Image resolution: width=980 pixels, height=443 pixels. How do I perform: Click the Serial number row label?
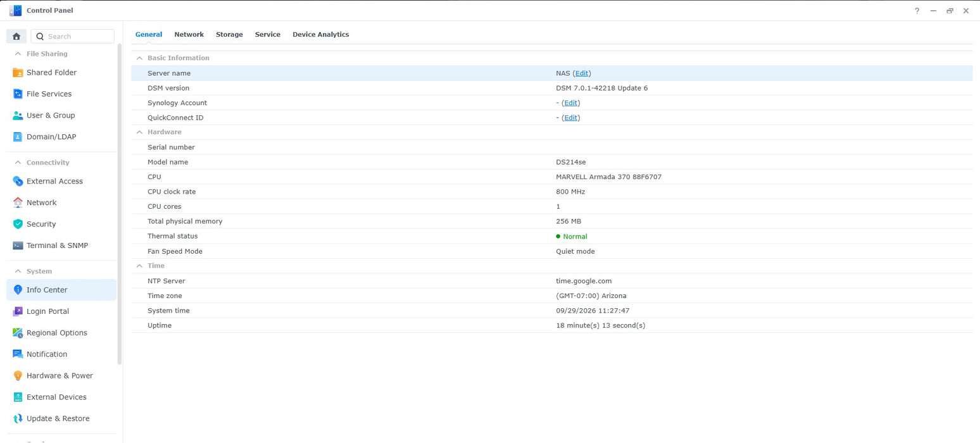coord(171,147)
